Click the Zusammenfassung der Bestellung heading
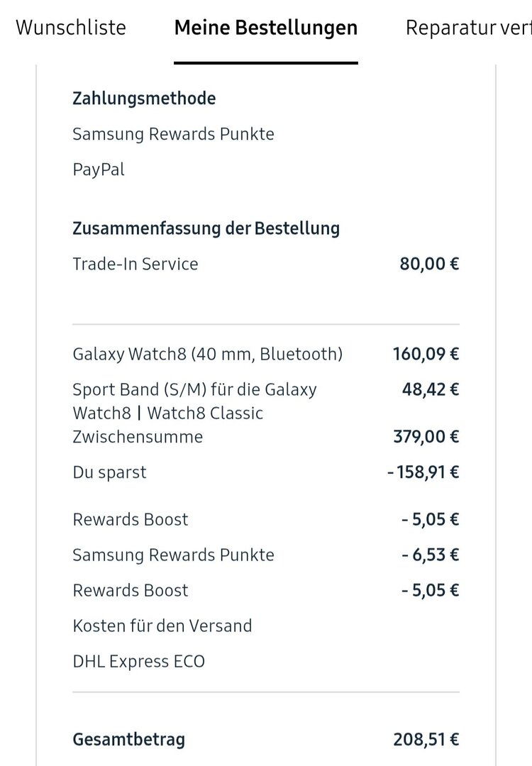Image resolution: width=532 pixels, height=766 pixels. tap(206, 228)
